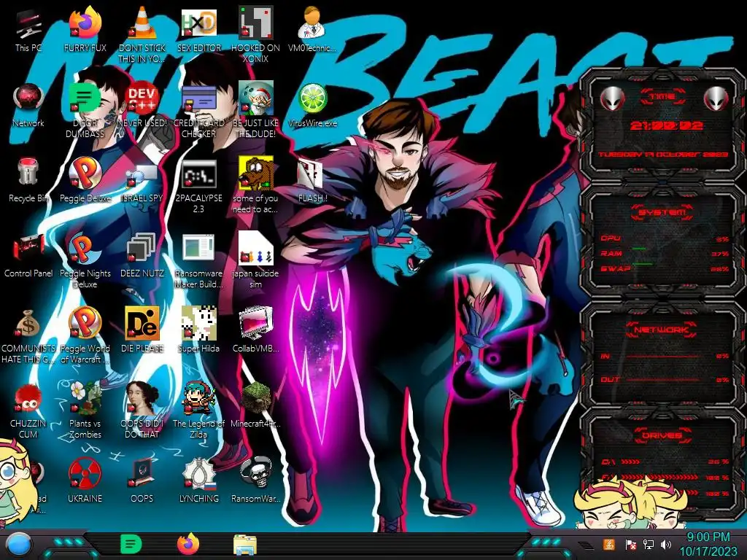
Task: Open The Legend of Zilda icon
Action: point(198,411)
